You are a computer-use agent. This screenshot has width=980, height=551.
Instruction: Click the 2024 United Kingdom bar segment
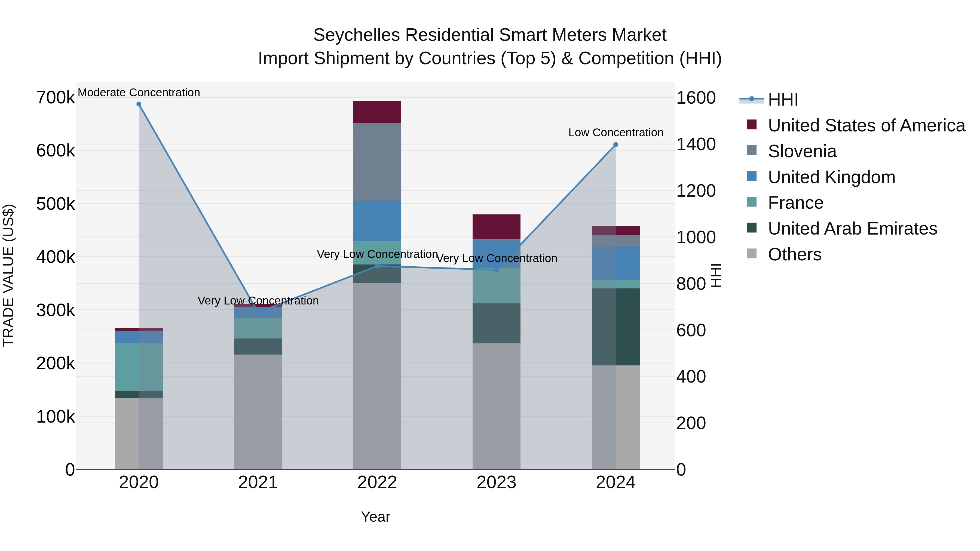[616, 263]
